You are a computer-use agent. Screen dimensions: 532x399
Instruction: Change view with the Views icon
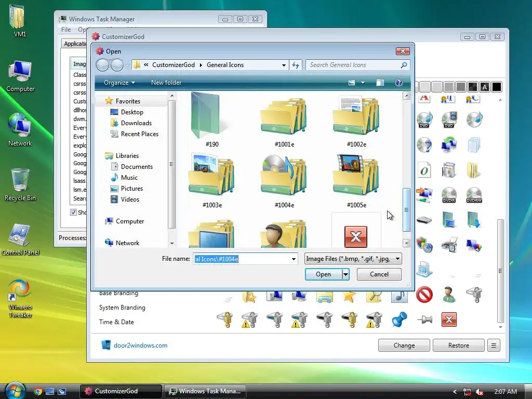tap(352, 83)
